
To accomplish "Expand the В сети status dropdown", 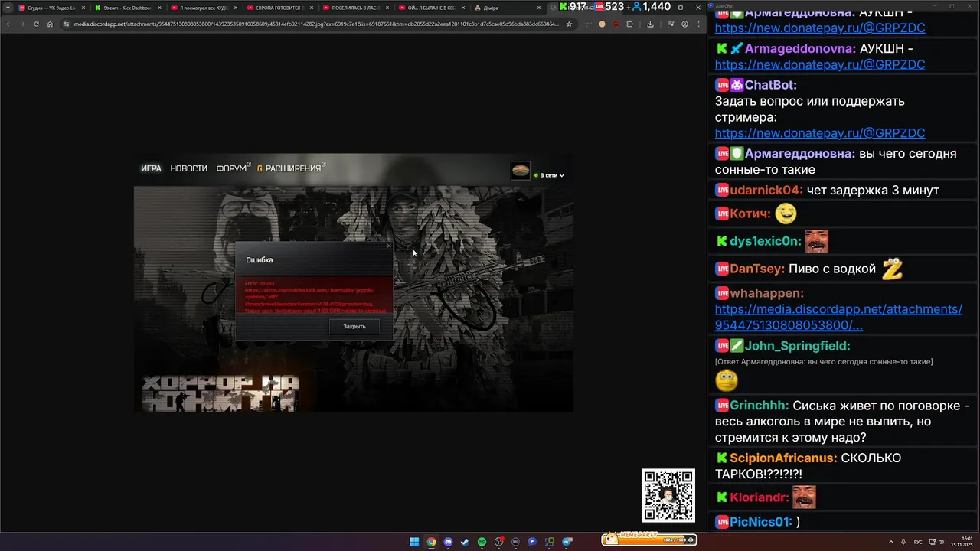I will (549, 175).
